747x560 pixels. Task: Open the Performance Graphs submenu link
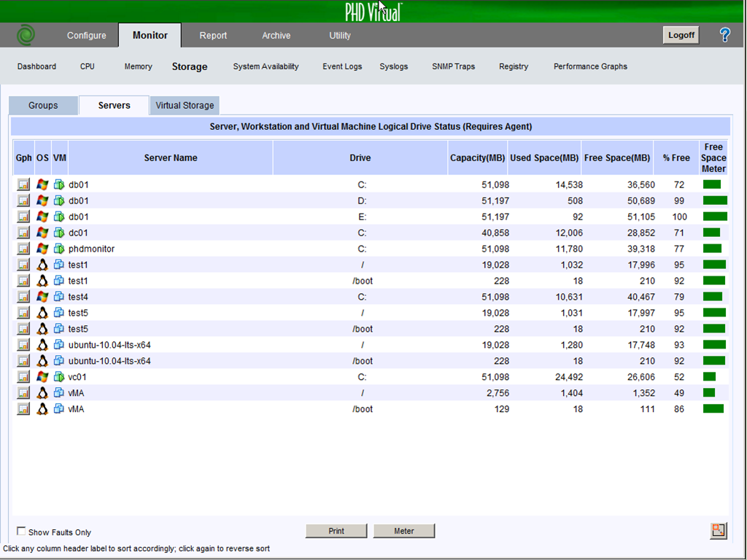[x=590, y=66]
